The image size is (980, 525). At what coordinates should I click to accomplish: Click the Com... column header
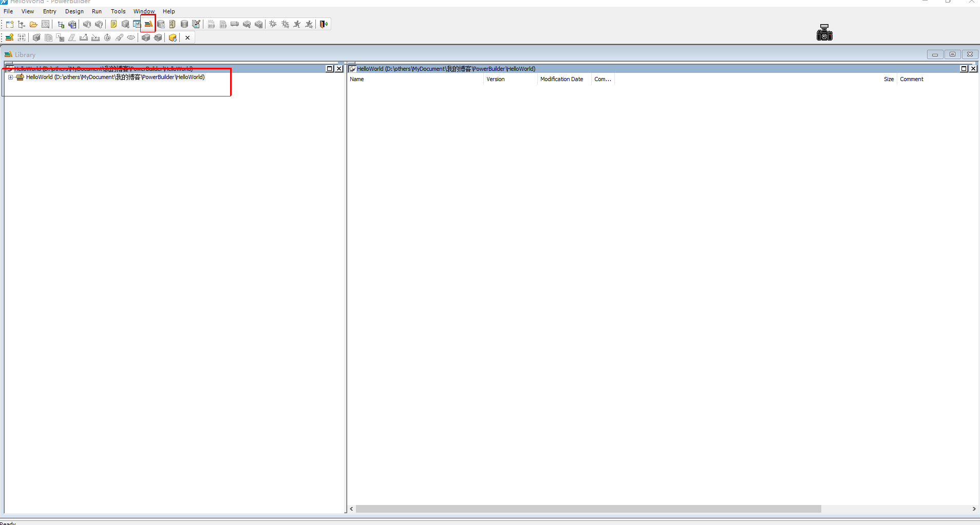point(602,79)
